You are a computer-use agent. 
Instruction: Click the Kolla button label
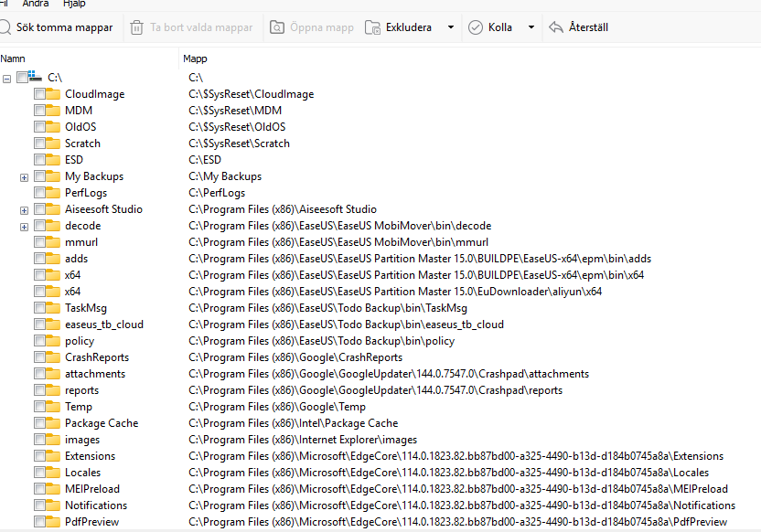point(500,27)
